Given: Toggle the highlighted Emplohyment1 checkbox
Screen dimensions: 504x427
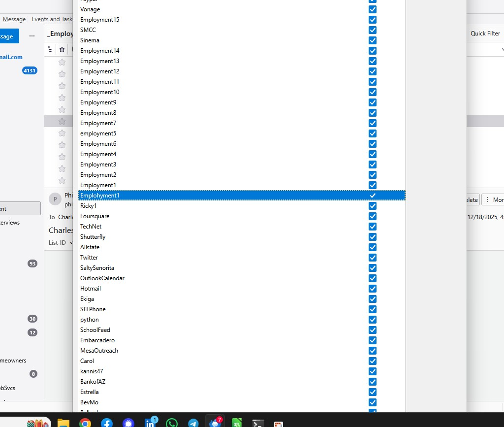Looking at the screenshot, I should pyautogui.click(x=373, y=196).
